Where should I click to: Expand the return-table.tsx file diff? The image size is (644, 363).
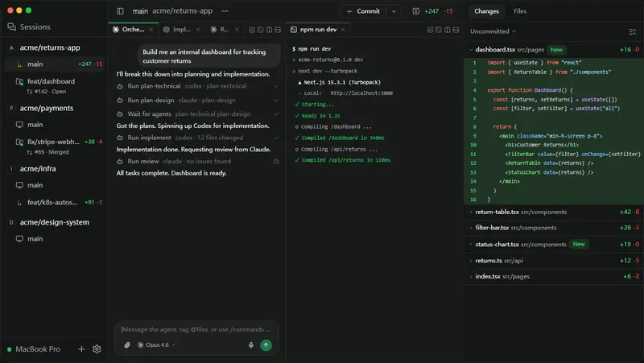tap(554, 212)
